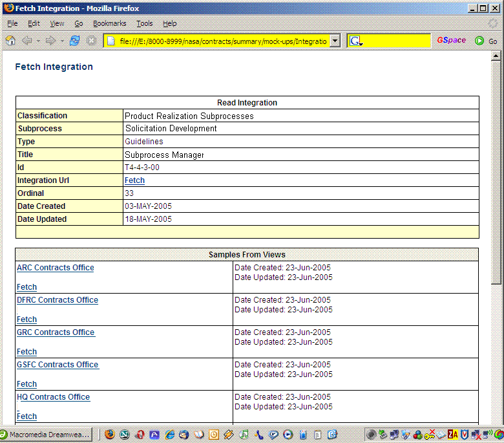Screen dimensions: 504x443
Task: Open the Help menu
Action: point(169,23)
